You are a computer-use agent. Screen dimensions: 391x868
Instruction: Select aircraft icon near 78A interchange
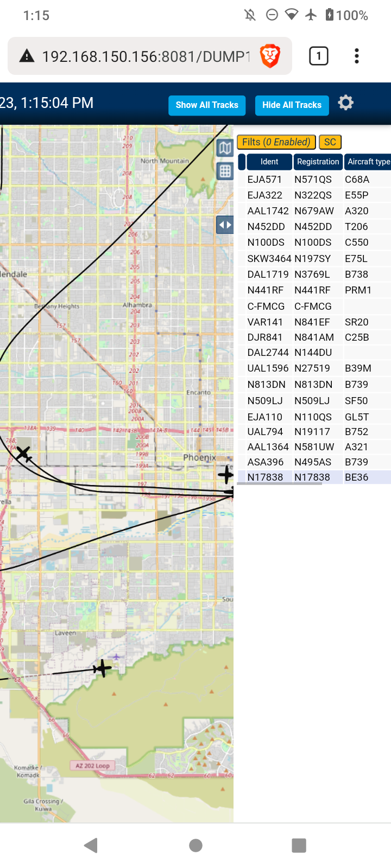pyautogui.click(x=23, y=454)
